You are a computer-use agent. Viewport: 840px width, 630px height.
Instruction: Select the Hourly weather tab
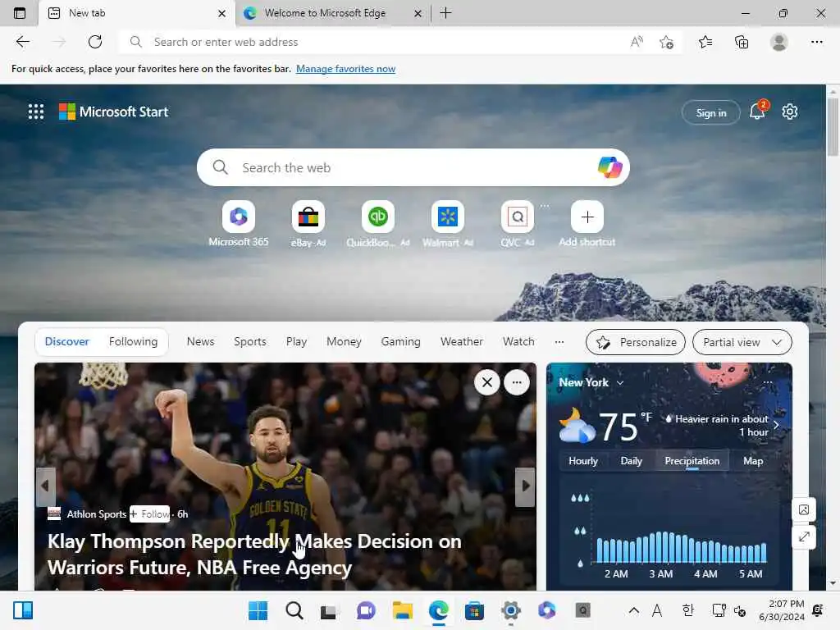pyautogui.click(x=583, y=461)
